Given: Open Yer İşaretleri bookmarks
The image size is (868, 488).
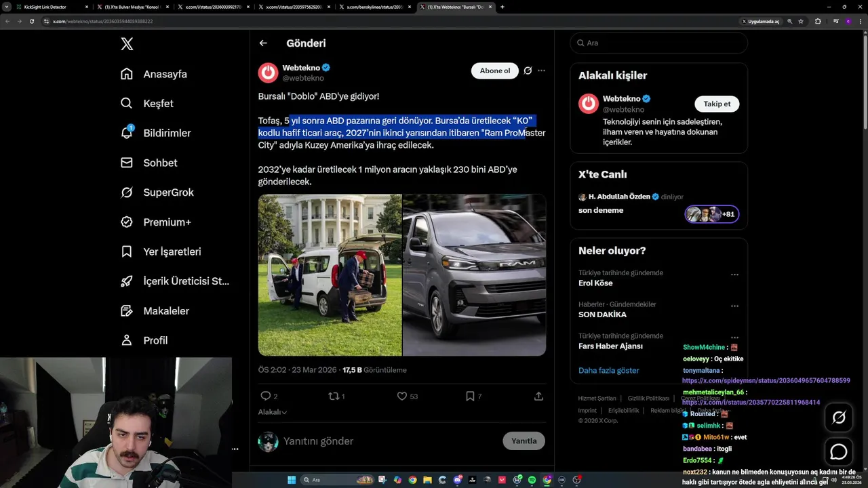Looking at the screenshot, I should 161,251.
